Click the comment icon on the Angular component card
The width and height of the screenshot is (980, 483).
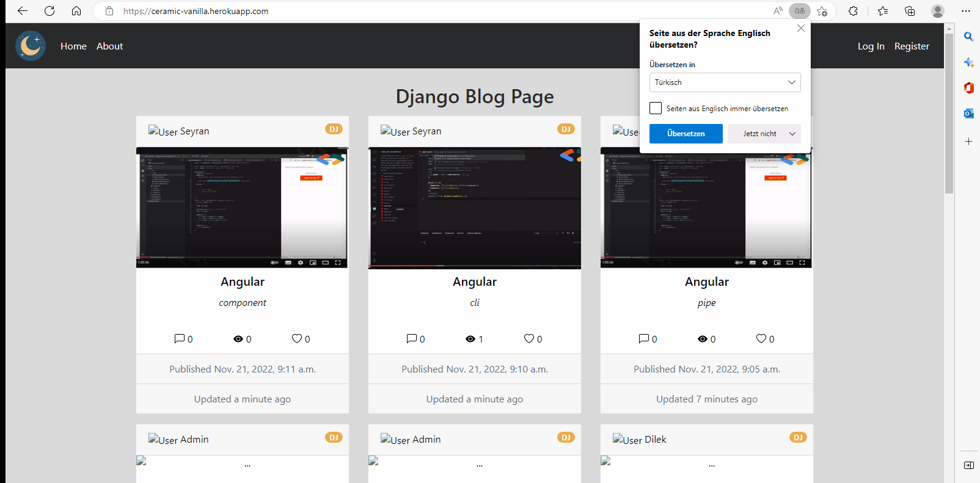(179, 338)
